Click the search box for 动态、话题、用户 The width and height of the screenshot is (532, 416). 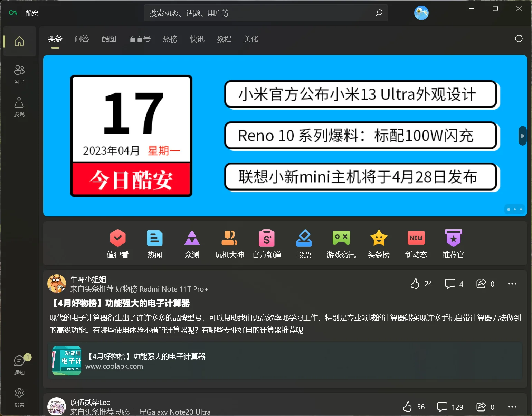click(266, 13)
